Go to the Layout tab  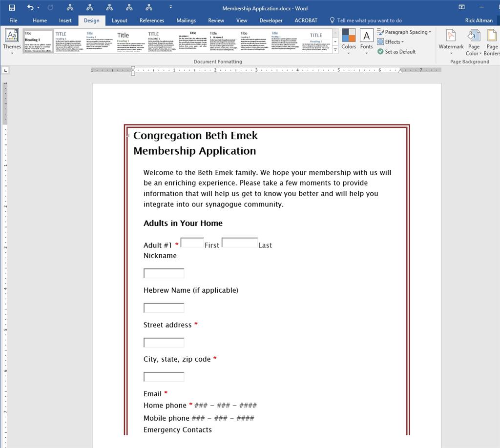click(119, 20)
